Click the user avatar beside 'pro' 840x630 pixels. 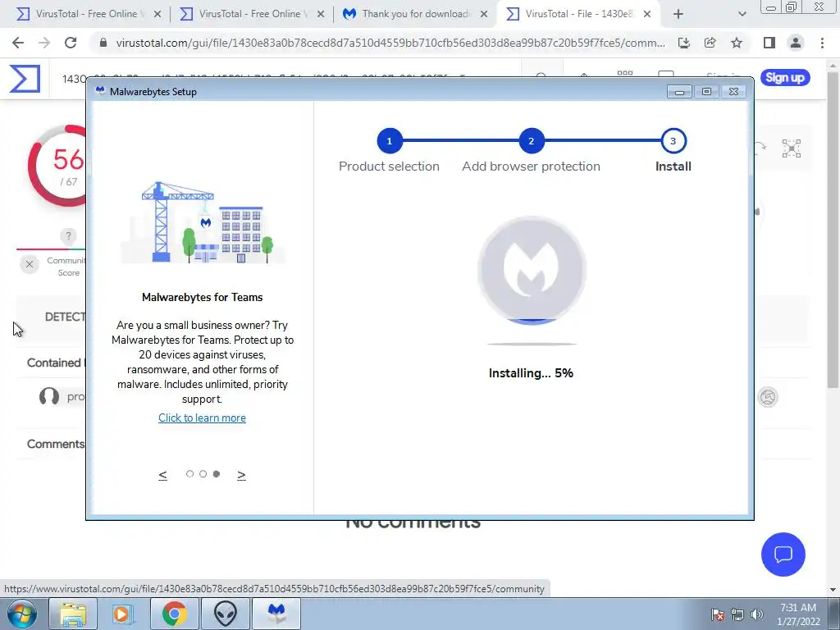pyautogui.click(x=49, y=397)
